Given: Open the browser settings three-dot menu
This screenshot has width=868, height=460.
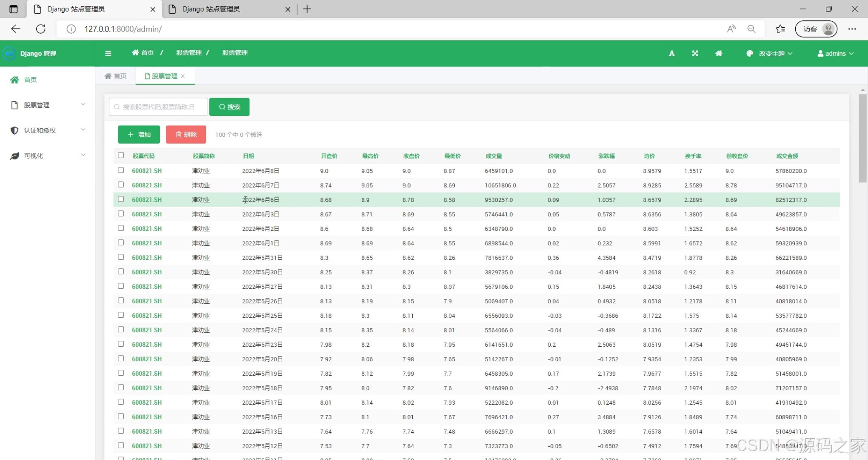Looking at the screenshot, I should [852, 29].
